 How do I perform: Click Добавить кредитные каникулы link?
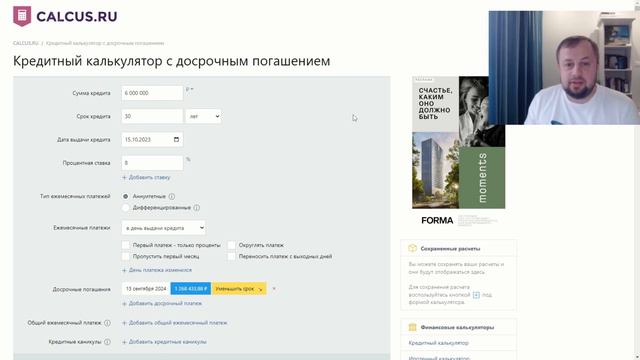pyautogui.click(x=164, y=342)
